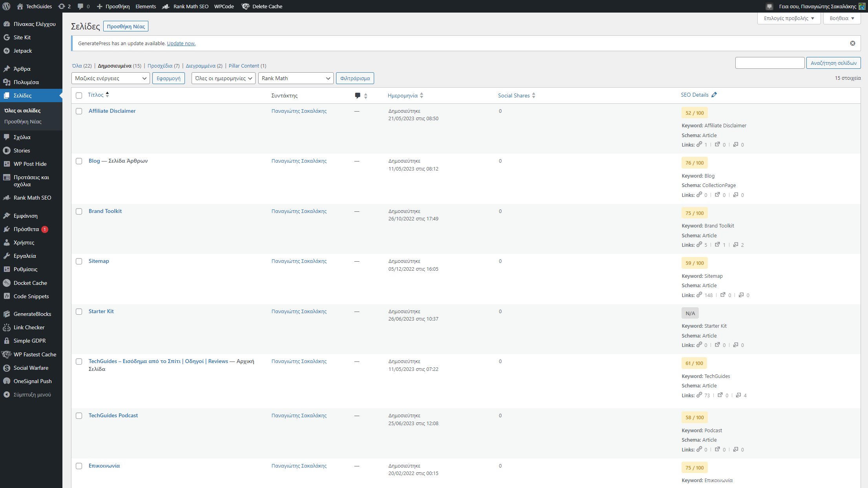Click the comments column header icon
This screenshot has width=868, height=488.
click(x=357, y=95)
